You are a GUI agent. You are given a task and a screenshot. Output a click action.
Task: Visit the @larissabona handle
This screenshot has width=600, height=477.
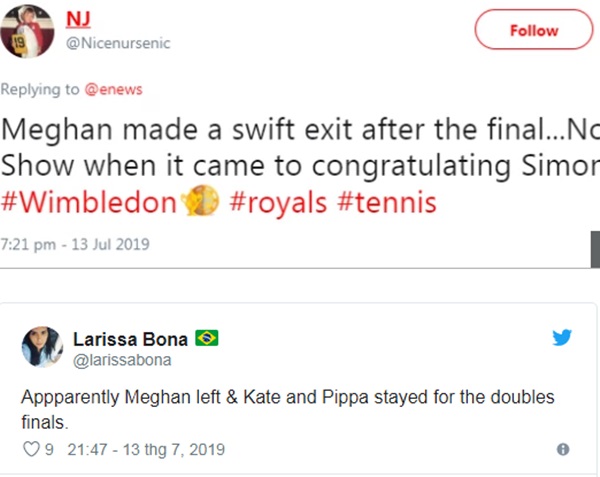pos(122,359)
